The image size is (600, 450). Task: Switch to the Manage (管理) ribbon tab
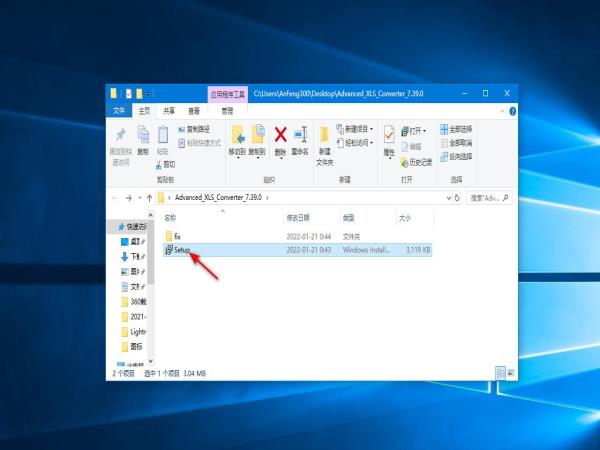(227, 111)
